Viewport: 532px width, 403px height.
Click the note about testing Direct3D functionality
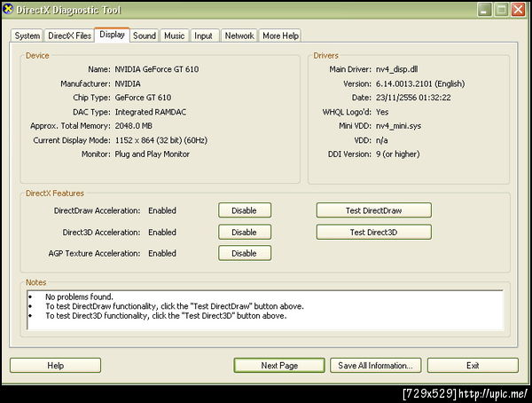coord(166,316)
